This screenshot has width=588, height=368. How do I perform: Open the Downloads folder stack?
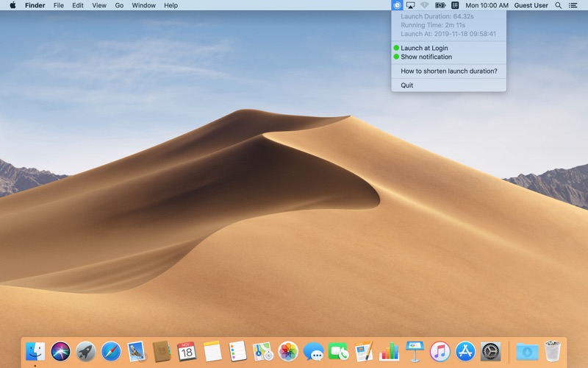tap(527, 352)
